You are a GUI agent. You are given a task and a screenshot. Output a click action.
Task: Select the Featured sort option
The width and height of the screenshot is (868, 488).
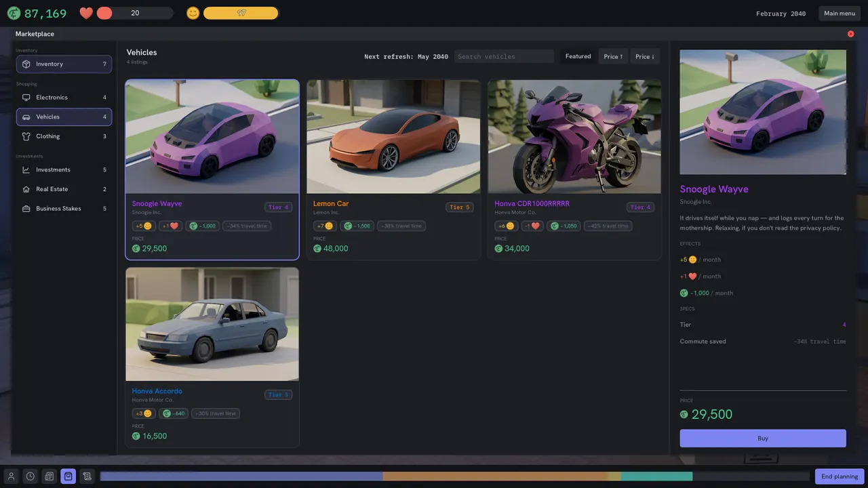[x=578, y=56]
